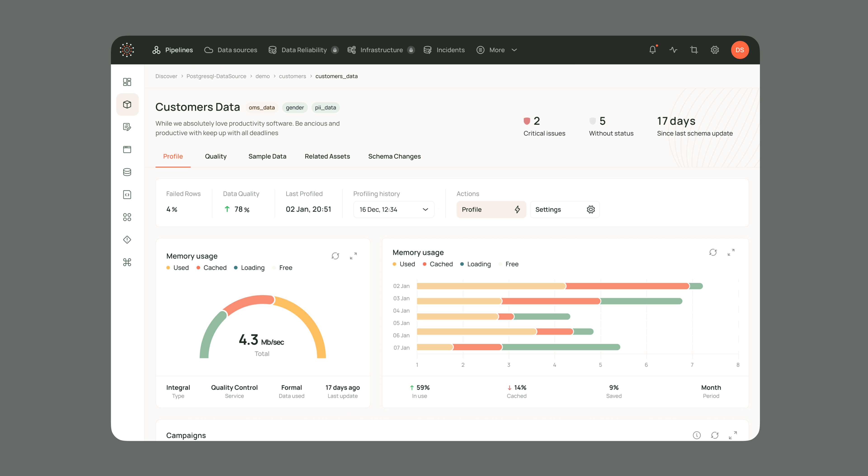This screenshot has width=868, height=476.
Task: Click the Profile action button
Action: tap(491, 210)
